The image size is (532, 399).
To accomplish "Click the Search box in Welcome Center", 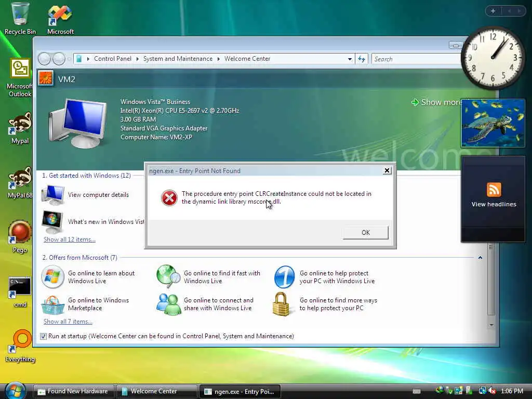I will 417,59.
